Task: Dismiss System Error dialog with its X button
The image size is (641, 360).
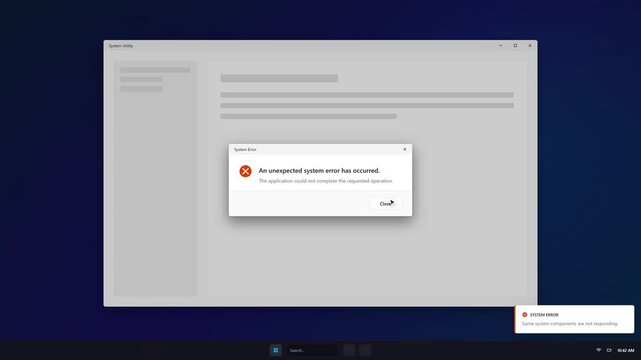Action: (405, 149)
